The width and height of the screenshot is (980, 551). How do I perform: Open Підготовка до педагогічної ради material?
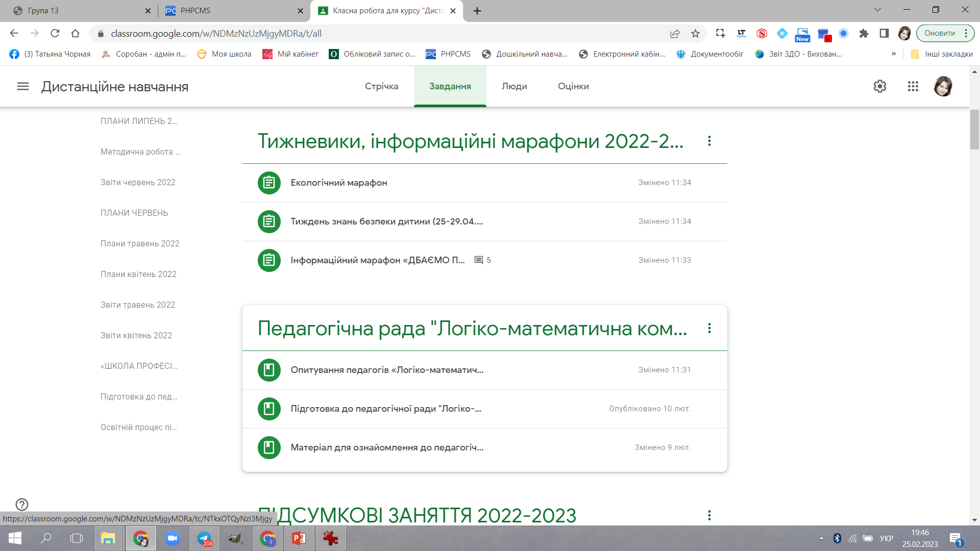coord(386,409)
